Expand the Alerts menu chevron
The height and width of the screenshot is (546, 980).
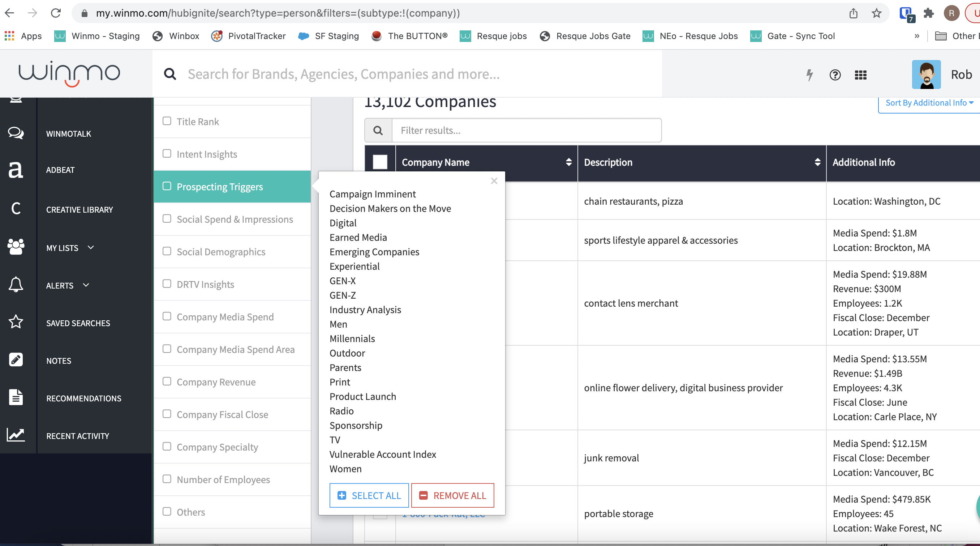[x=86, y=285]
